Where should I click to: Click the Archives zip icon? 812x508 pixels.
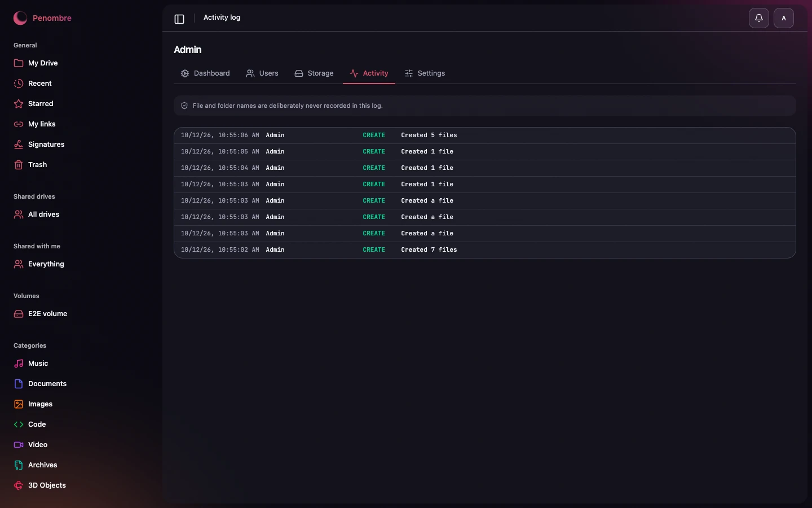tap(19, 465)
